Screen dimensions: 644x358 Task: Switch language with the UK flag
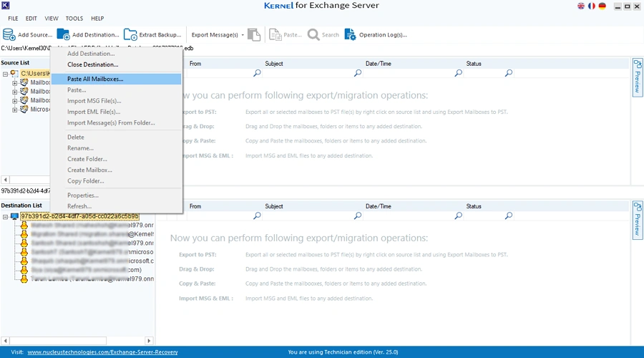click(x=581, y=6)
